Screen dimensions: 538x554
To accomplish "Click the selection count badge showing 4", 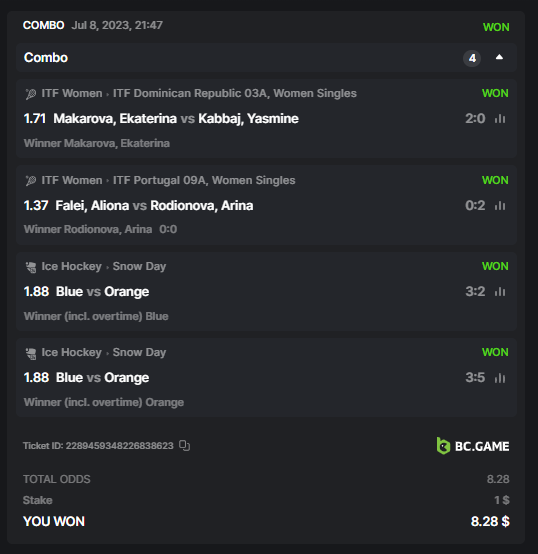I will [x=472, y=58].
